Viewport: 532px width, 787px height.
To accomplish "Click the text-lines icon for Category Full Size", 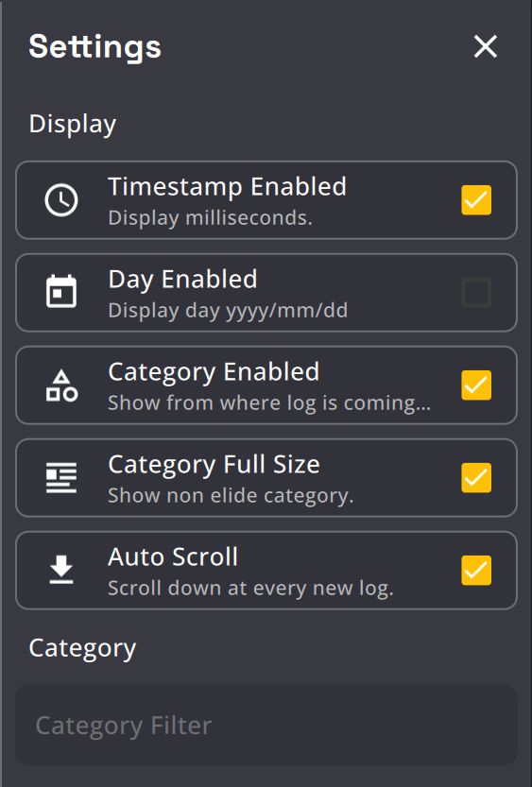I will [61, 478].
